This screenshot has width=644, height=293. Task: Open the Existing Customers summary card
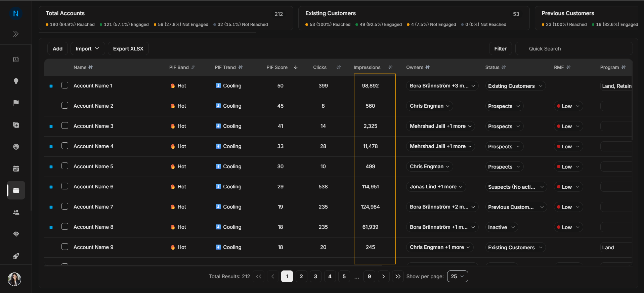tap(414, 18)
